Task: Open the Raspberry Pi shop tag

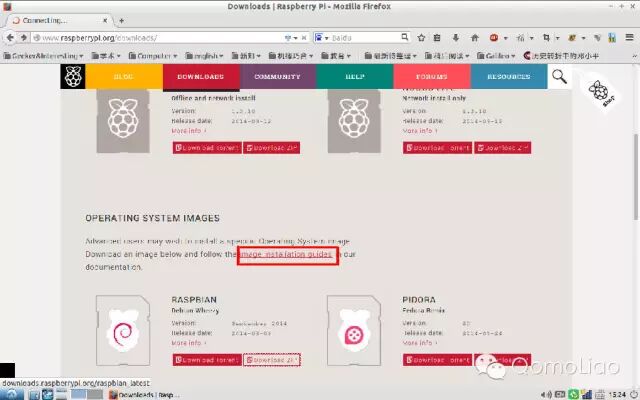Action: click(600, 93)
